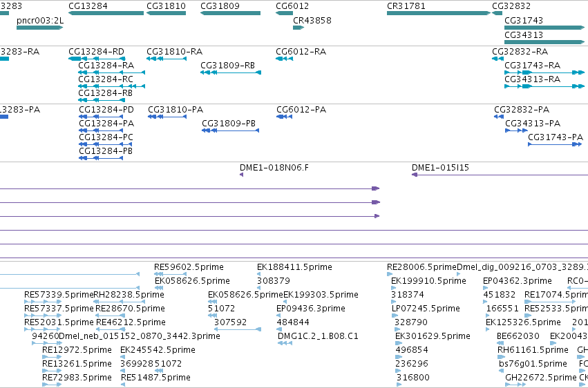Image resolution: width=588 pixels, height=388 pixels.
Task: Click the CG31810-PA protein label
Action: click(x=176, y=110)
